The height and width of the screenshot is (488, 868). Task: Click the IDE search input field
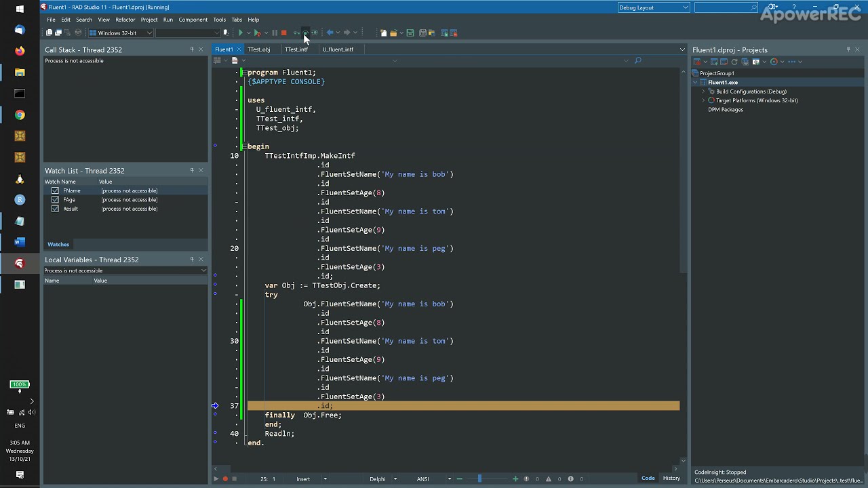click(726, 7)
